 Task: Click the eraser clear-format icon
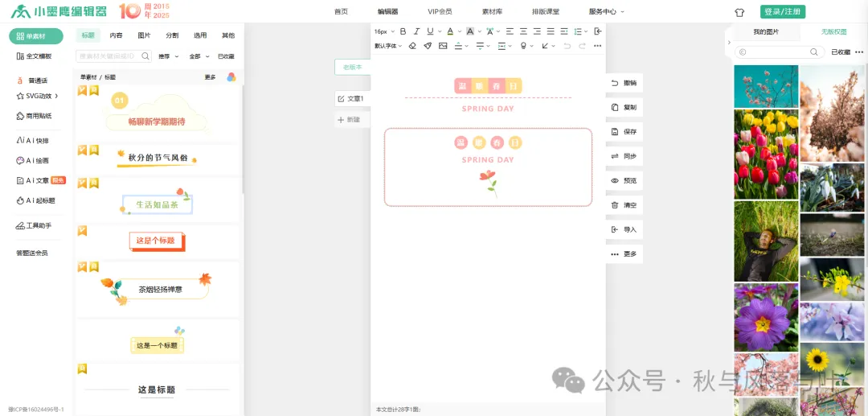tap(412, 46)
